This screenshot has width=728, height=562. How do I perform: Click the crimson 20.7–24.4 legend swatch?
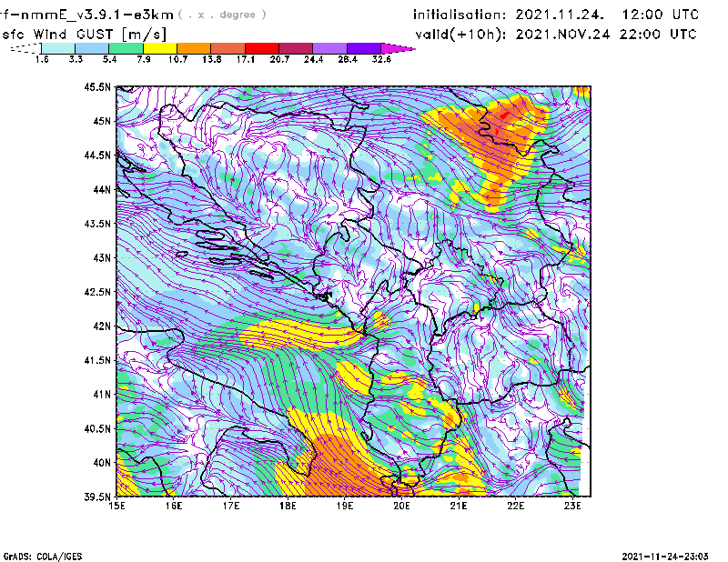pyautogui.click(x=296, y=48)
